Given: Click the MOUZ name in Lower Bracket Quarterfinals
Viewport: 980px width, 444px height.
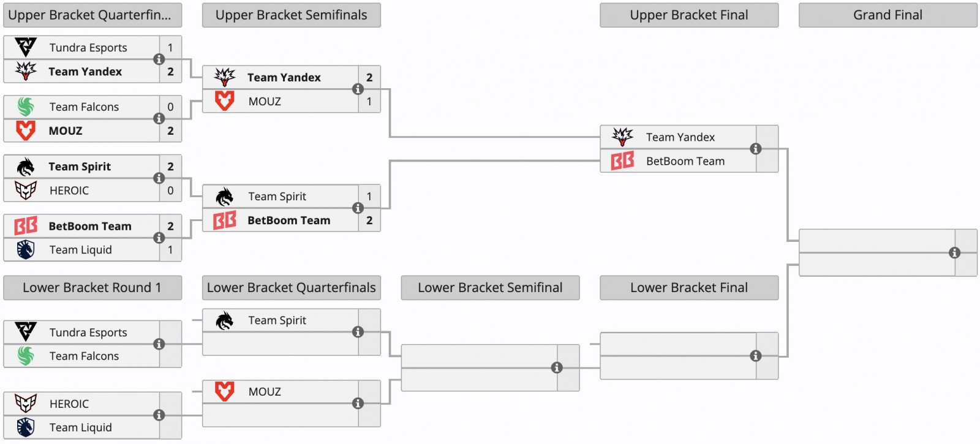Looking at the screenshot, I should point(265,392).
